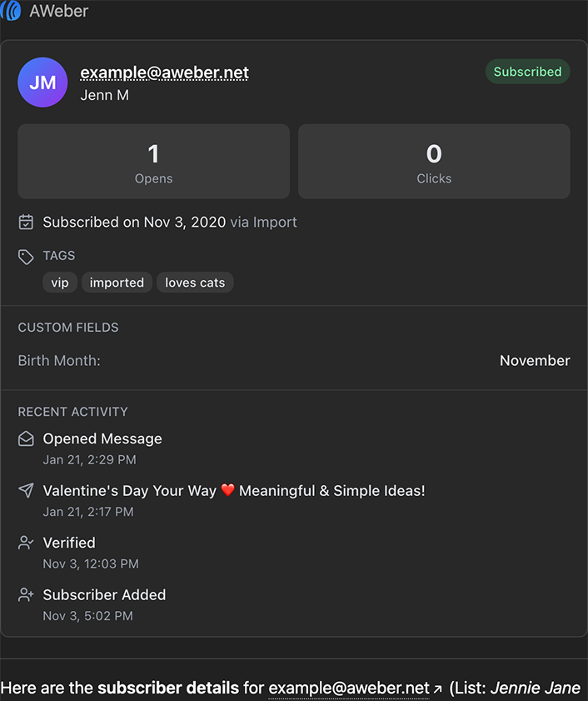Click the tag icon next to TAGS
This screenshot has width=588, height=701.
click(x=26, y=256)
